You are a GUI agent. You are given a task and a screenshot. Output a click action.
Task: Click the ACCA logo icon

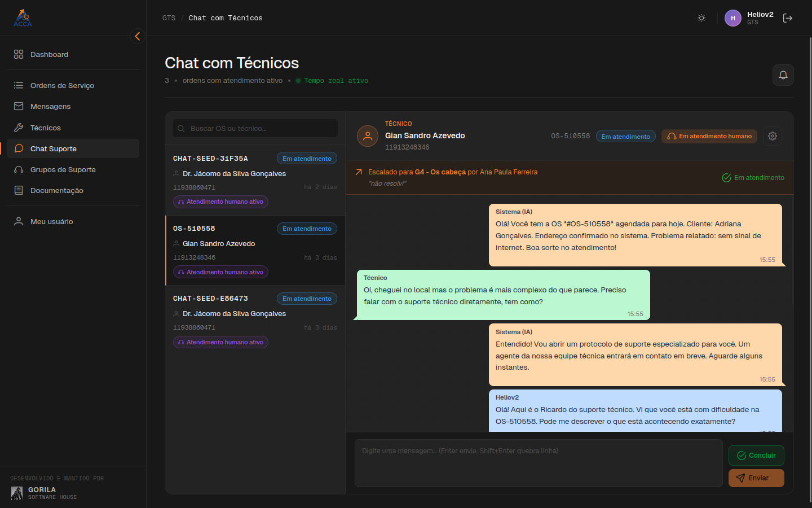[23, 18]
